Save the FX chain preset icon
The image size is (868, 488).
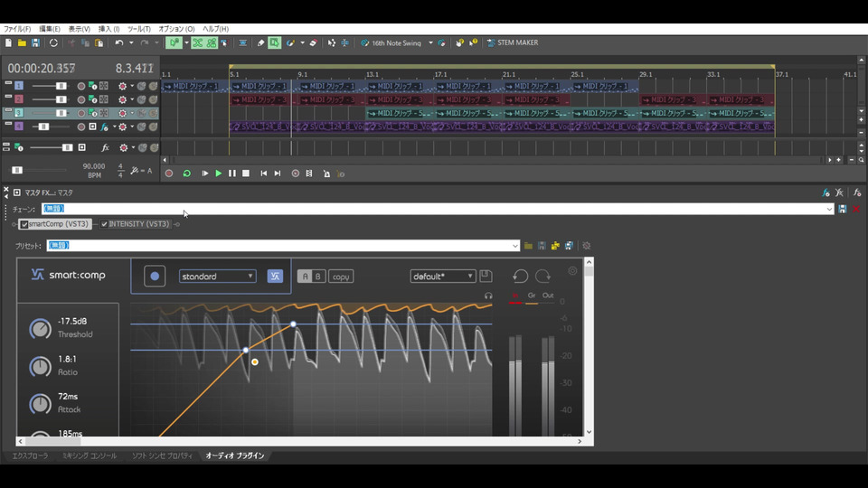point(842,209)
